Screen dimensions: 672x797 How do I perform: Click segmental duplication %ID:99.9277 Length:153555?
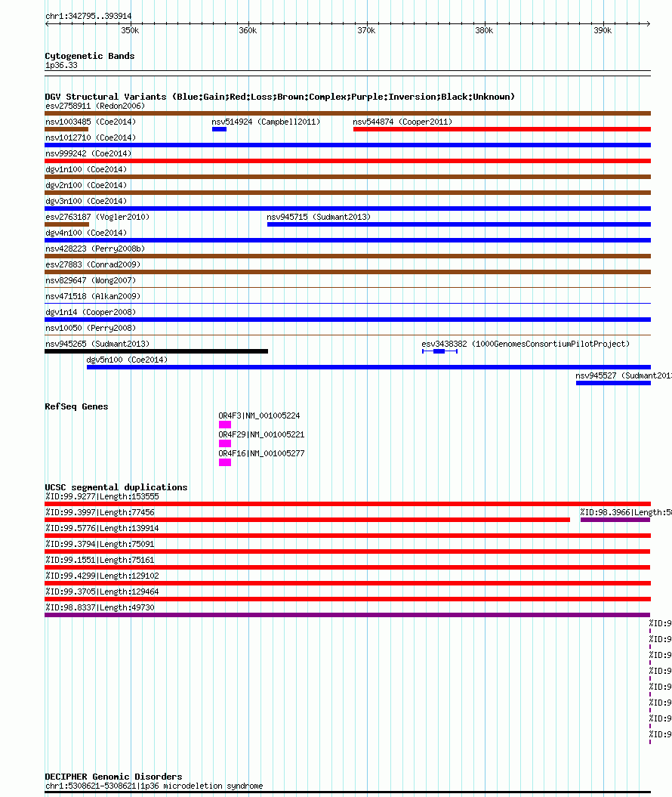[102, 496]
